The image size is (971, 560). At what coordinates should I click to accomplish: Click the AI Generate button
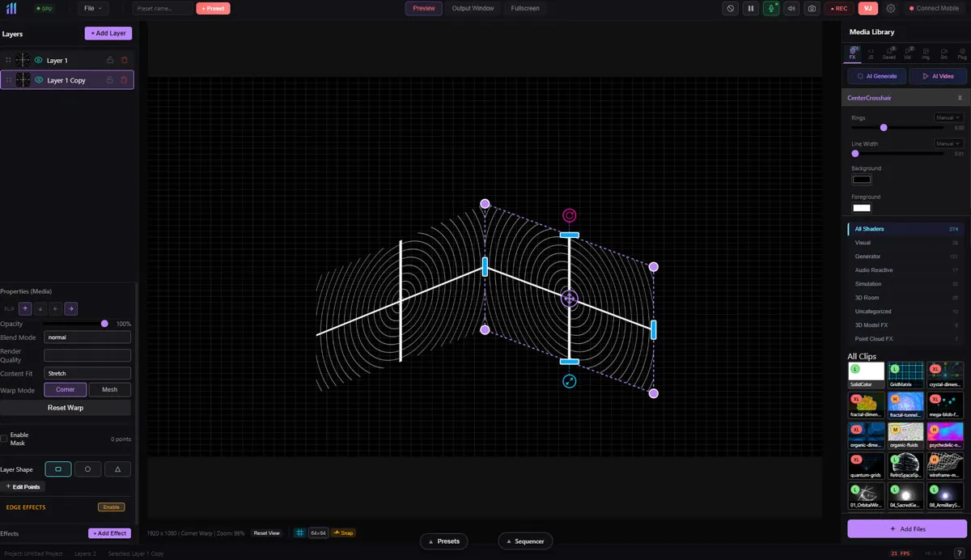[x=876, y=75]
